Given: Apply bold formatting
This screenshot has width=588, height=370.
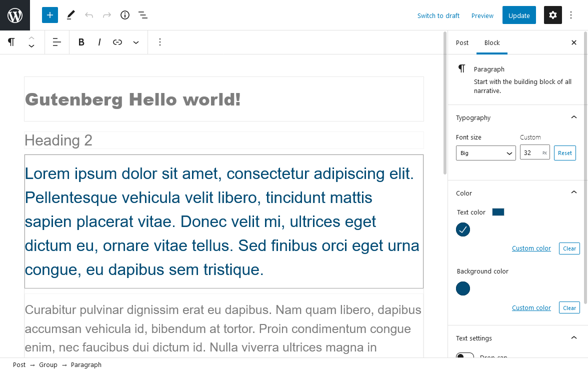Looking at the screenshot, I should coord(81,42).
